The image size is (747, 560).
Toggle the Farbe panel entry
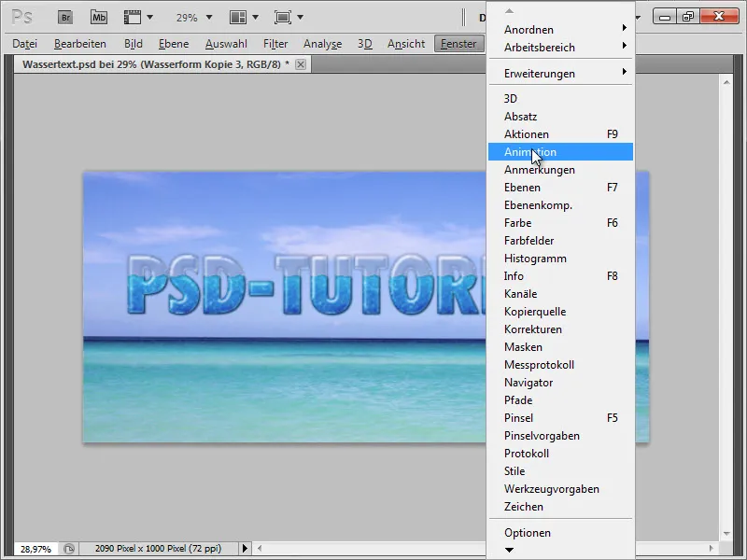[x=561, y=223]
